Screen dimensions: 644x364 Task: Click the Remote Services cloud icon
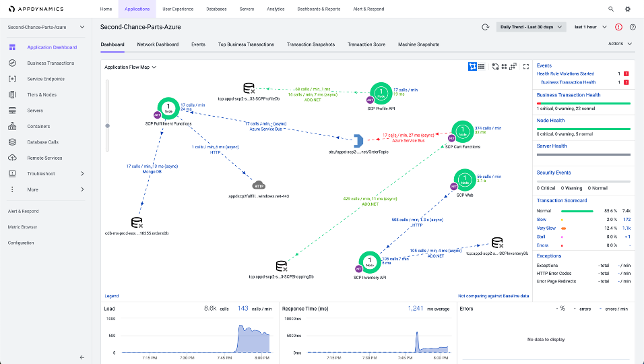(x=12, y=158)
